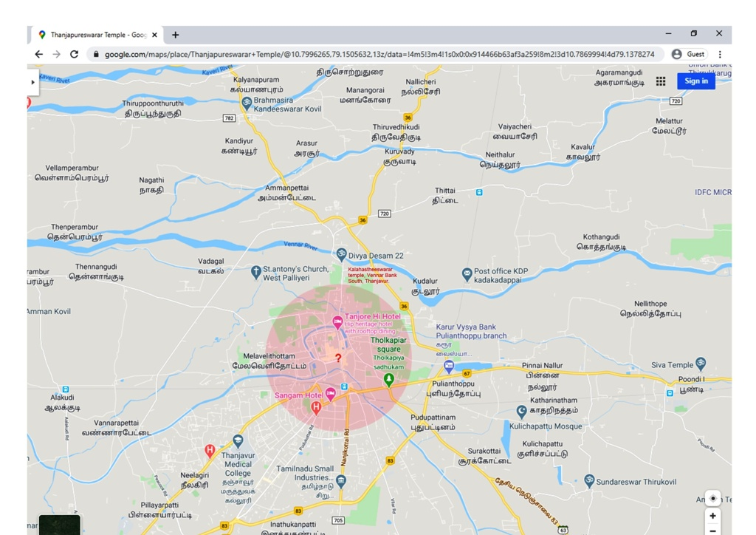Go back to the previous page

pyautogui.click(x=38, y=54)
